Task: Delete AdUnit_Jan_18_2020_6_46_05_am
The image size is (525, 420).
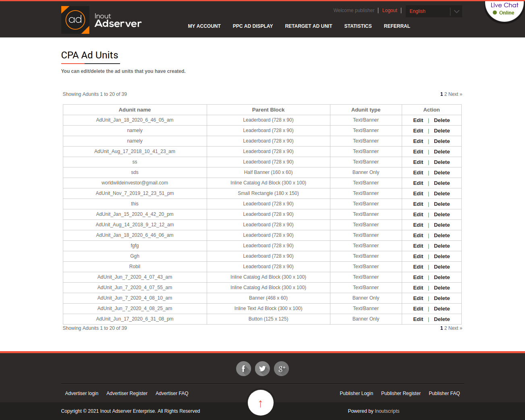Action: pos(442,120)
